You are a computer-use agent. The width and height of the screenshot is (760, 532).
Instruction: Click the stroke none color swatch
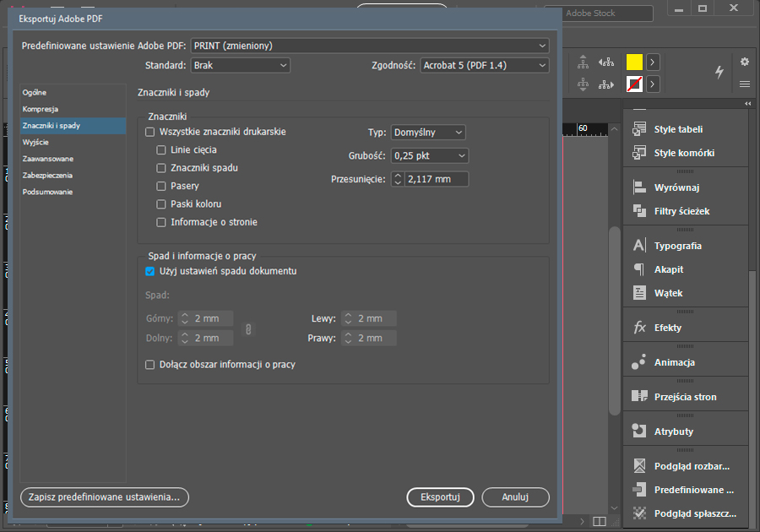pos(634,84)
